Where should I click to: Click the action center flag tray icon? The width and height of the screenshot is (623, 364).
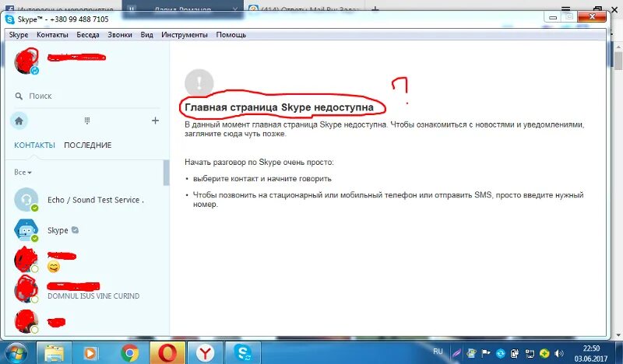click(x=485, y=353)
